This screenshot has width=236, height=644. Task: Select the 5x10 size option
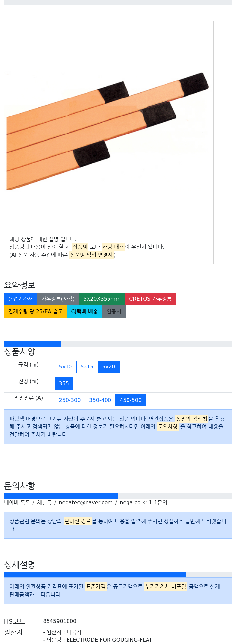click(x=65, y=367)
